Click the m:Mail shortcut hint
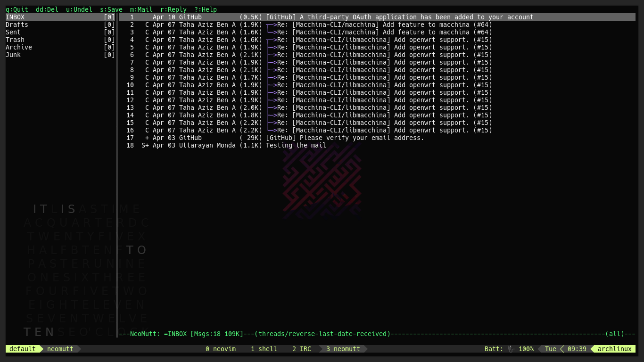644x362 pixels. pyautogui.click(x=141, y=9)
